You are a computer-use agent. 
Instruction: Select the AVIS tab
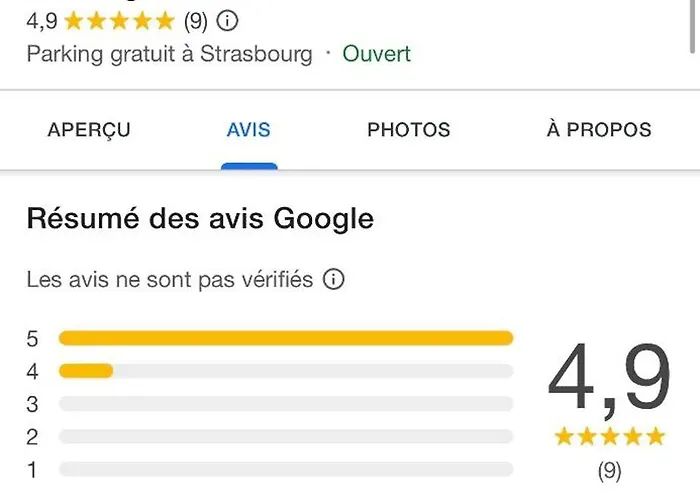pos(249,130)
